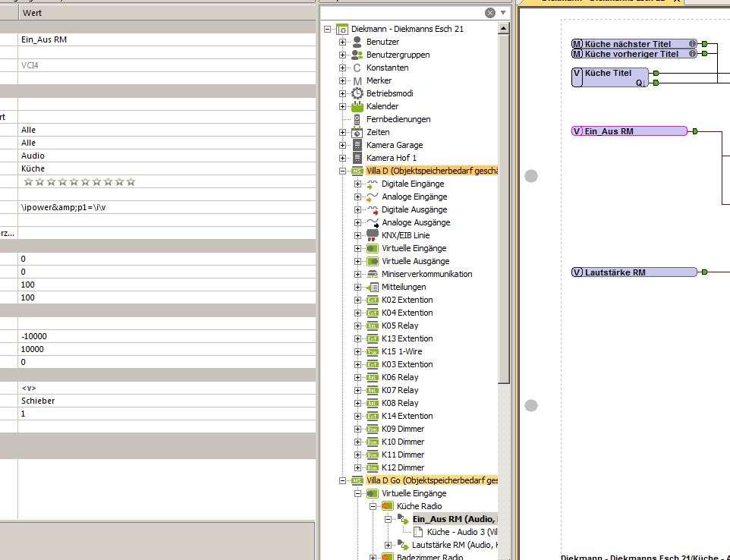Click the Mitteilungen icon
Image resolution: width=730 pixels, height=560 pixels.
(373, 288)
